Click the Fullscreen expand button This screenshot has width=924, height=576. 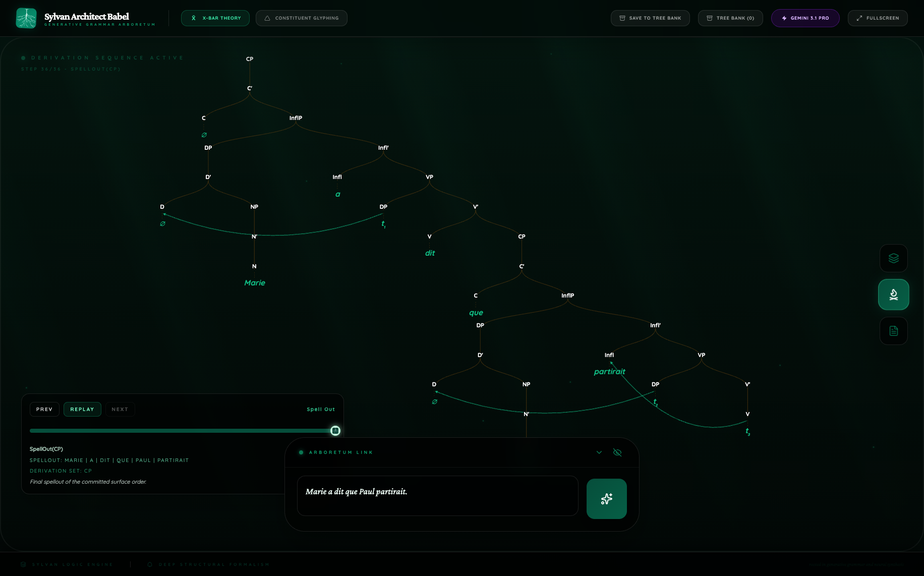[877, 18]
